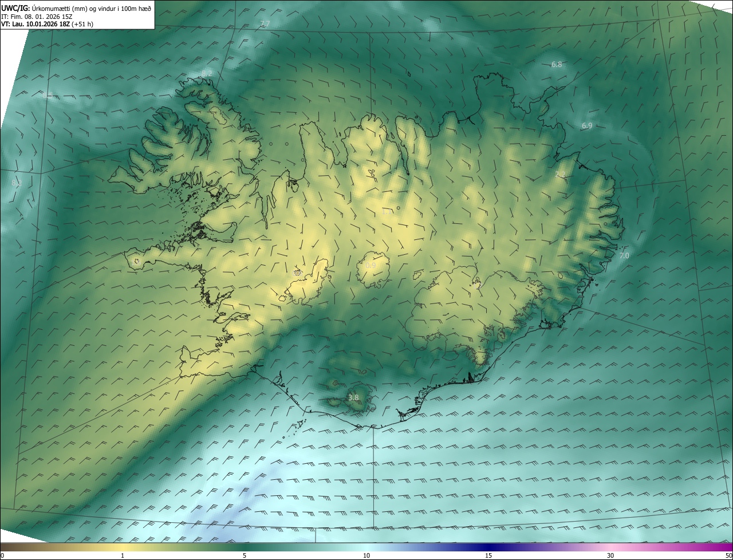Click the '(+51 h)' forecast offset text
The image size is (733, 560).
click(84, 24)
